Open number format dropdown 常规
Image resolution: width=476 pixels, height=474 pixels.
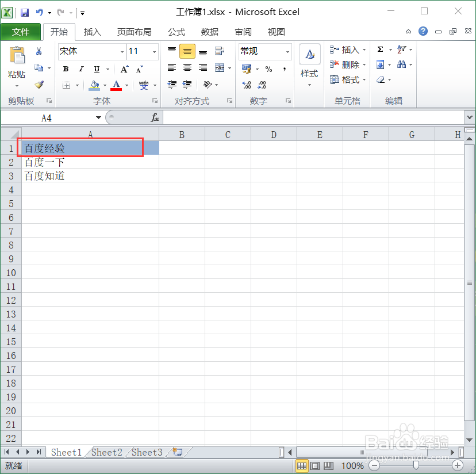287,51
